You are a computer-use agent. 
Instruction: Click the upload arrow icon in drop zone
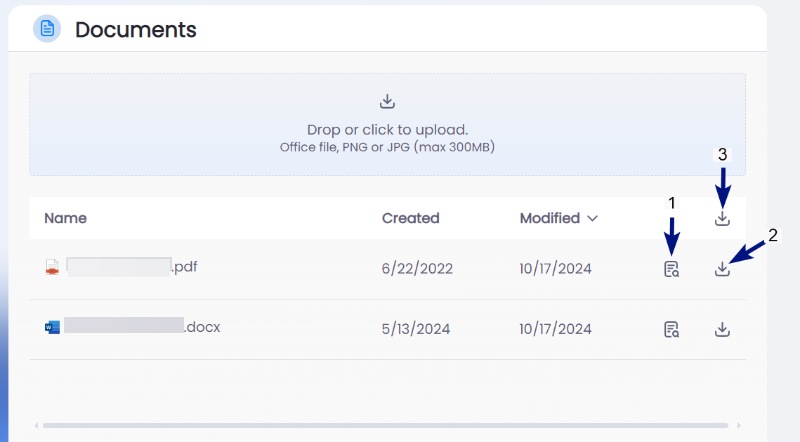coord(387,101)
